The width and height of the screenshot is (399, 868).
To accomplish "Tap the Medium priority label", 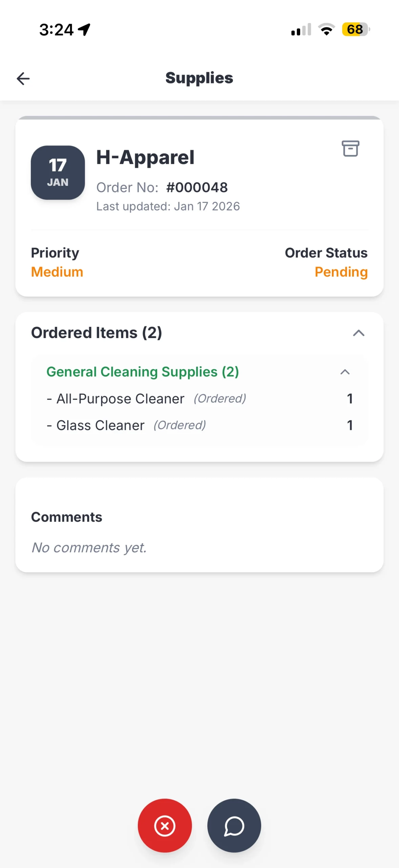I will click(x=57, y=272).
